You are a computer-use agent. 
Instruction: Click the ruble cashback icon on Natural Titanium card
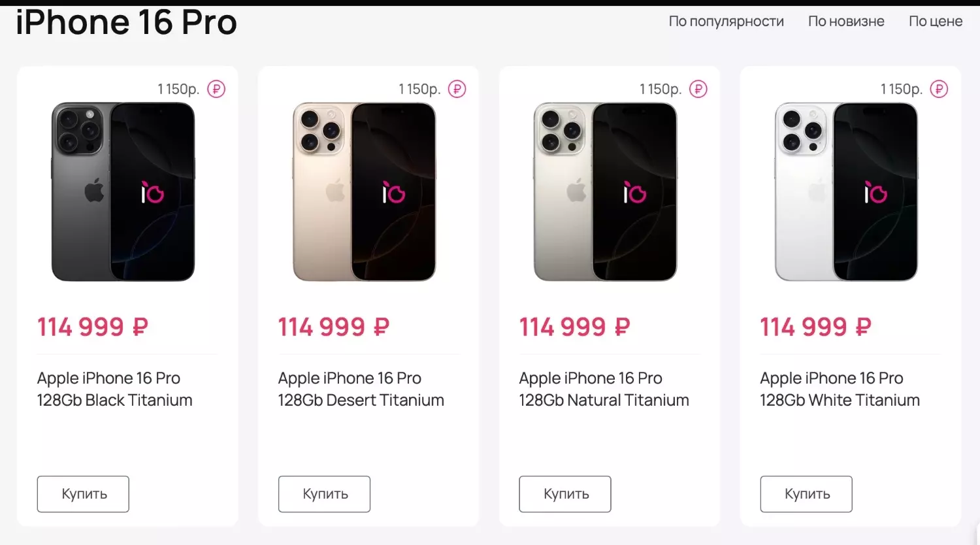(698, 88)
